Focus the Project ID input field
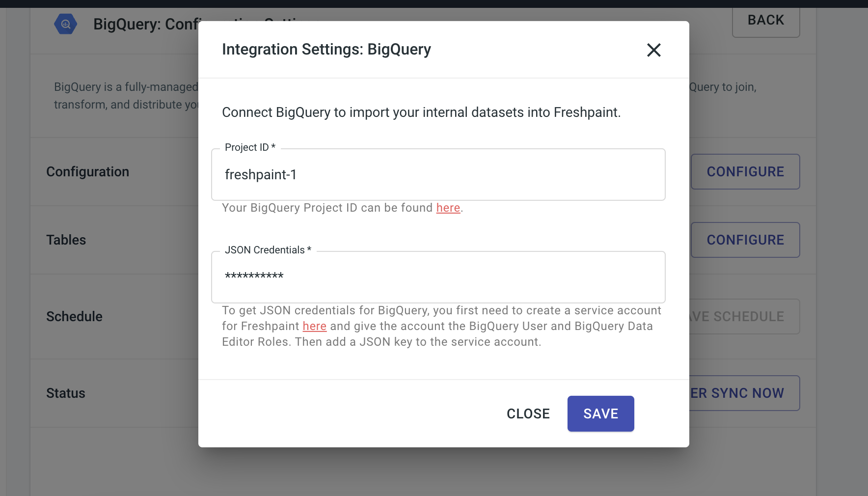The width and height of the screenshot is (868, 496). [x=438, y=175]
